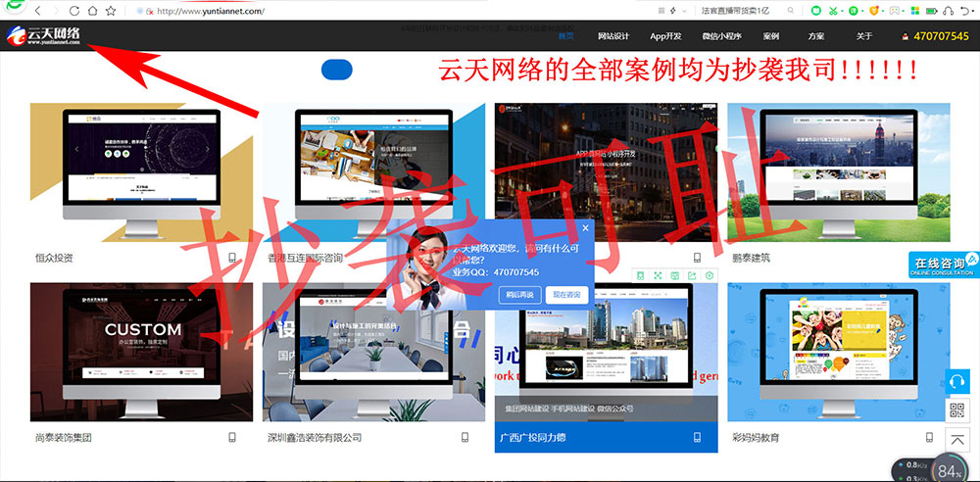Screen dimensions: 980x482
Task: Open the scissors screenshot tool
Action: [x=834, y=11]
